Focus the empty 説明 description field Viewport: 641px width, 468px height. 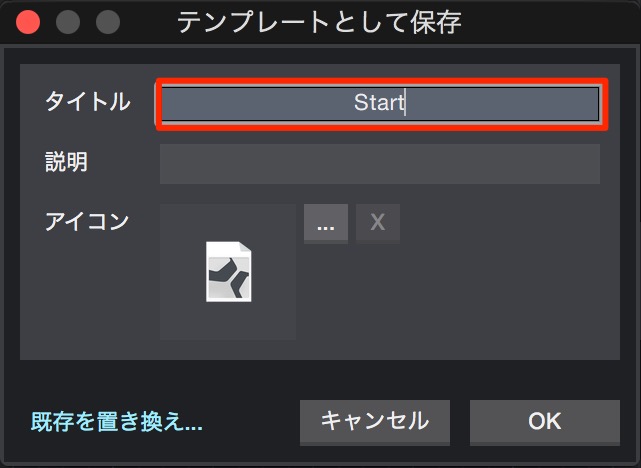(x=380, y=164)
